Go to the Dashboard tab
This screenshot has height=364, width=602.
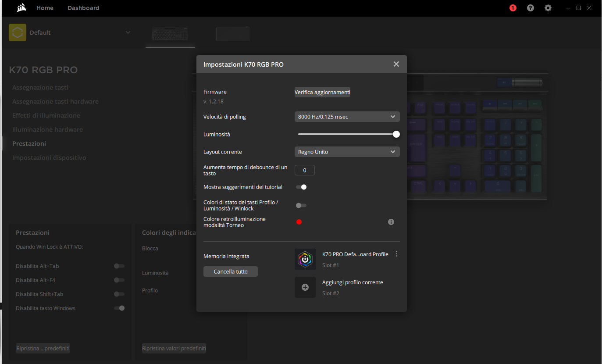pyautogui.click(x=83, y=8)
